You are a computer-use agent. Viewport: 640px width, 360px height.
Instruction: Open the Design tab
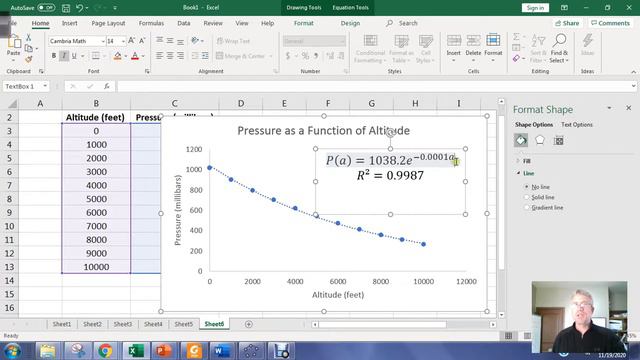click(x=350, y=23)
